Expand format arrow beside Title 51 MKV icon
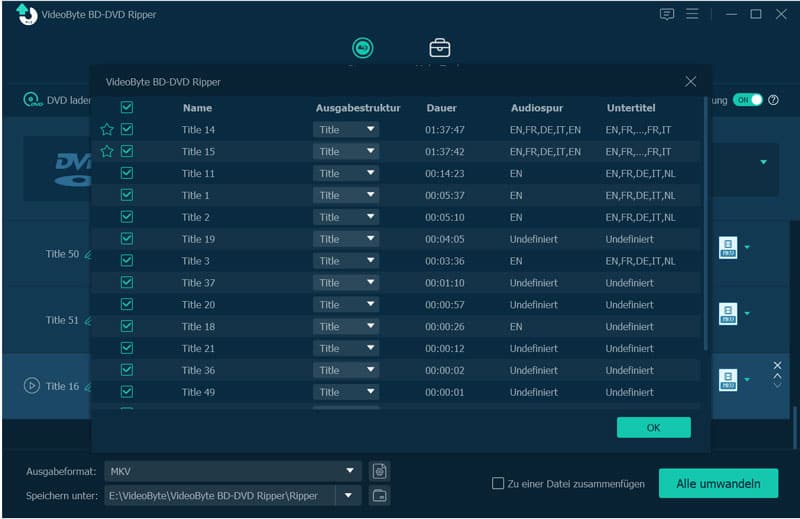The width and height of the screenshot is (800, 519). [x=747, y=313]
